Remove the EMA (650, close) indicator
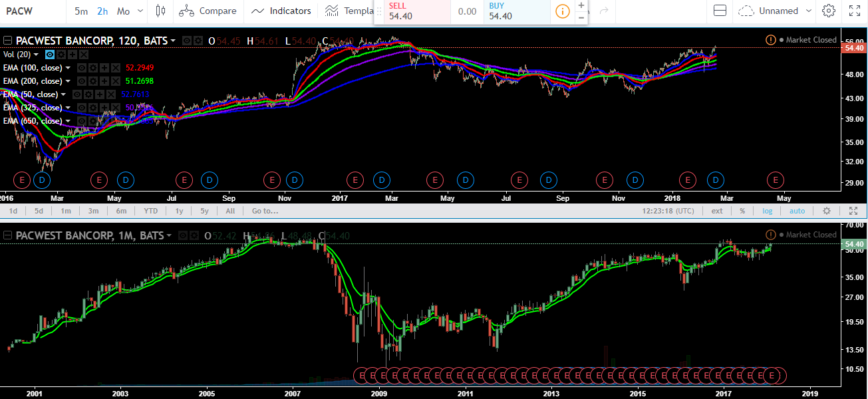This screenshot has width=868, height=399. [114, 120]
